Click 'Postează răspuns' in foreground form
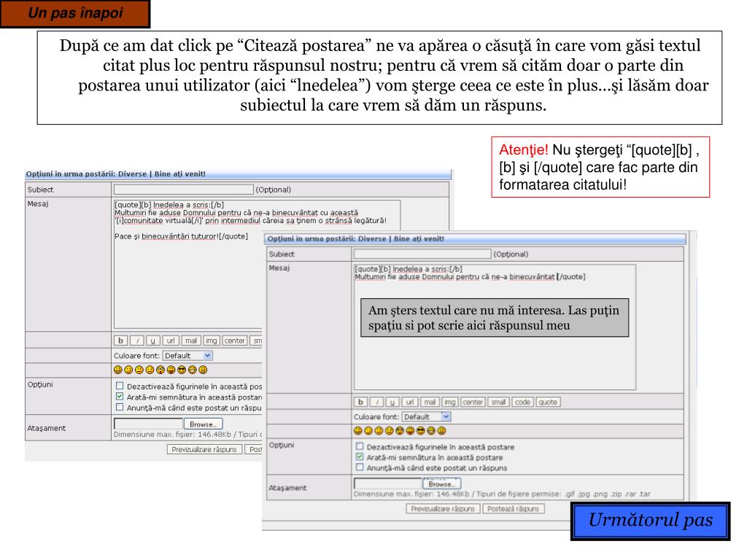This screenshot has width=747, height=560. (513, 508)
